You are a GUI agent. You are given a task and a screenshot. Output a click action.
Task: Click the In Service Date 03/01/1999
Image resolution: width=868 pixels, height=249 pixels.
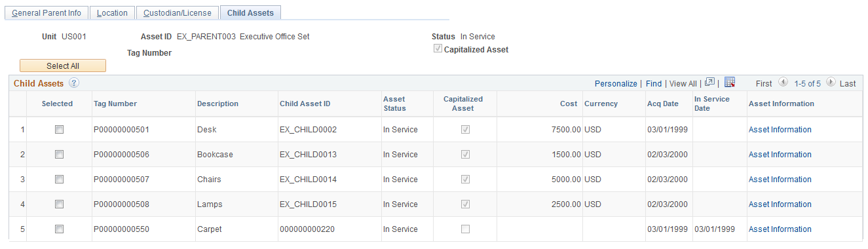pyautogui.click(x=715, y=229)
